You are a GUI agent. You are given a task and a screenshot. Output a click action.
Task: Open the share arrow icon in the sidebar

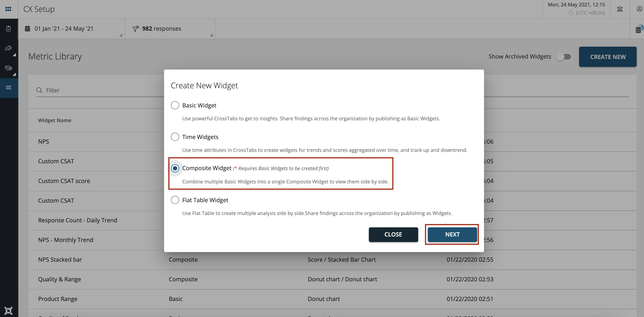tap(8, 48)
